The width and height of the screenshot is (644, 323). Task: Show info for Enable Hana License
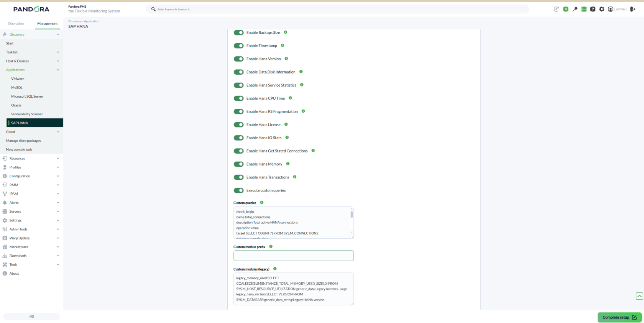286,124
